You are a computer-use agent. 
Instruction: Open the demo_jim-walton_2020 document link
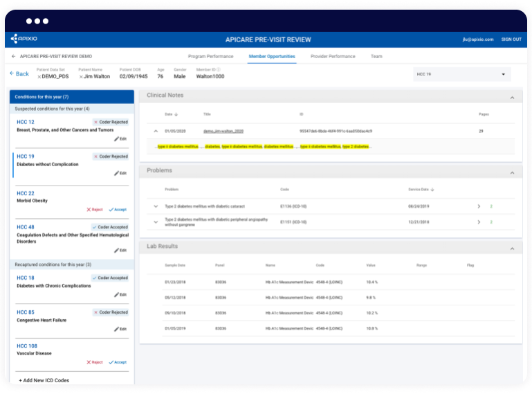223,131
